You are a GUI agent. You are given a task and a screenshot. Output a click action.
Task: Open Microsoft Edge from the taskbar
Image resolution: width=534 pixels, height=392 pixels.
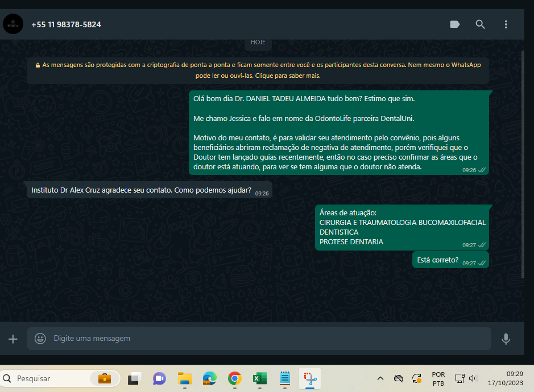coord(209,378)
